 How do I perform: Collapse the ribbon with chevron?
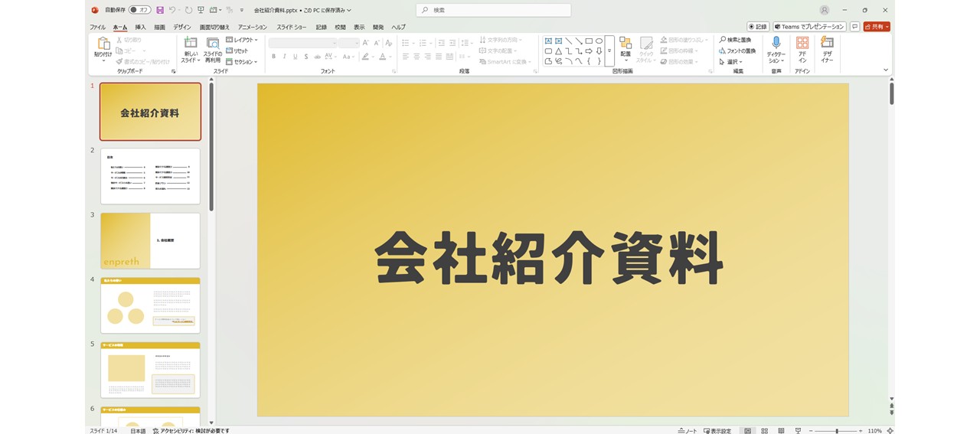point(886,70)
